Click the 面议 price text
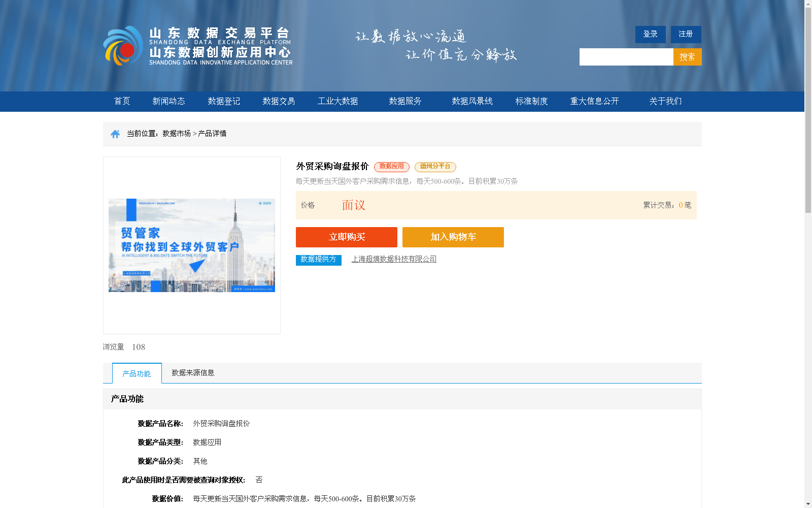The height and width of the screenshot is (508, 812). (x=354, y=205)
